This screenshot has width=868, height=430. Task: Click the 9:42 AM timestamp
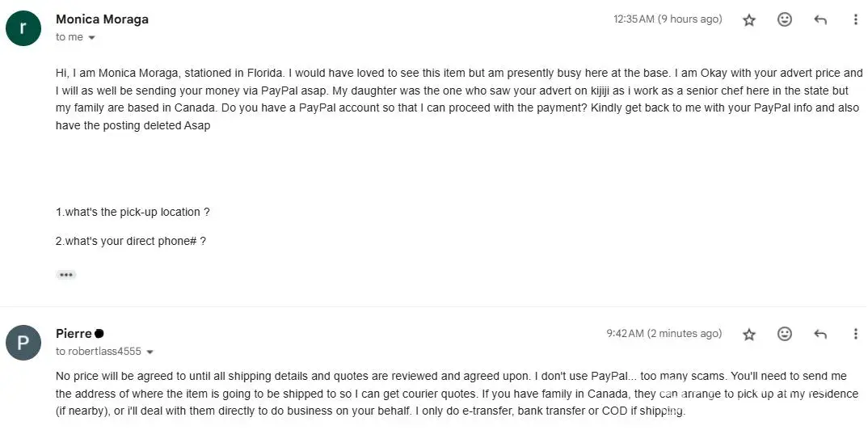coord(664,334)
